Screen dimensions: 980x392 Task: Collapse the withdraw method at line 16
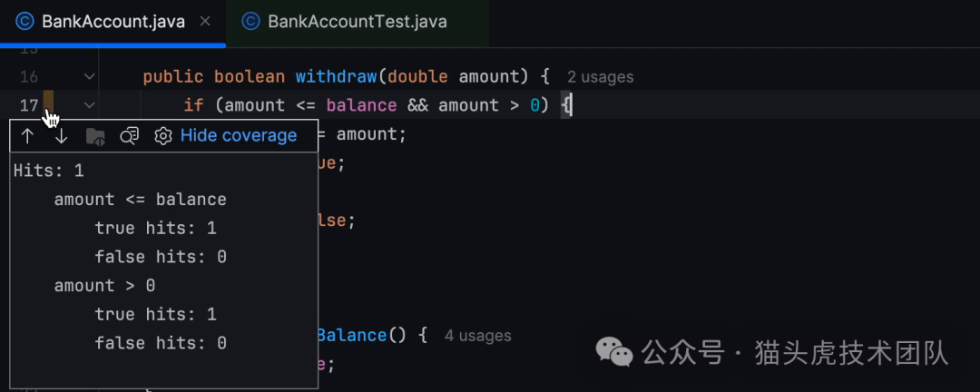point(89,77)
